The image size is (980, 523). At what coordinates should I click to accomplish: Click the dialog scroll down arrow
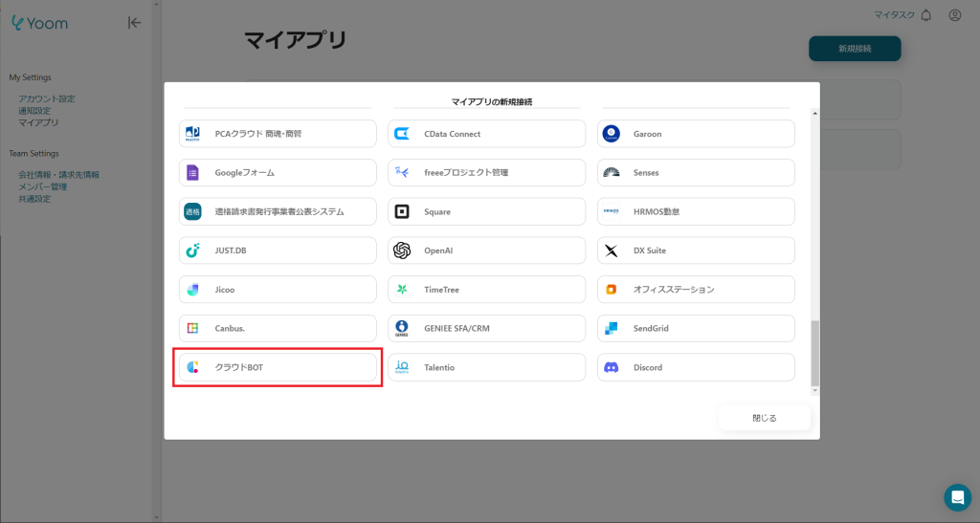815,391
